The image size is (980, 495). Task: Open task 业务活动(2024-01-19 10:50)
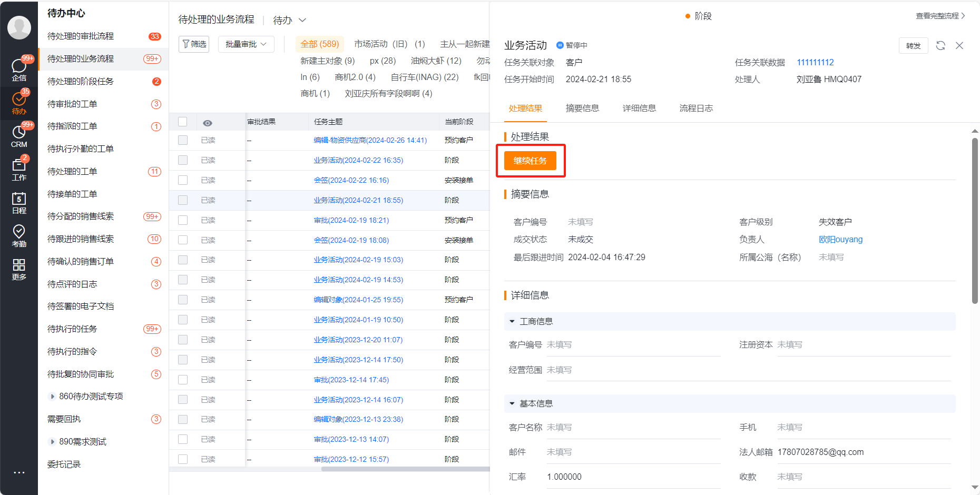(x=358, y=320)
